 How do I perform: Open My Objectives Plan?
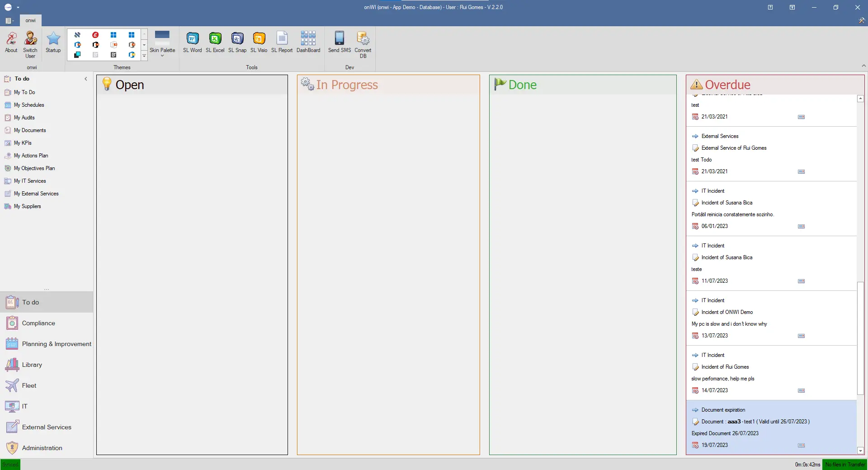(34, 168)
